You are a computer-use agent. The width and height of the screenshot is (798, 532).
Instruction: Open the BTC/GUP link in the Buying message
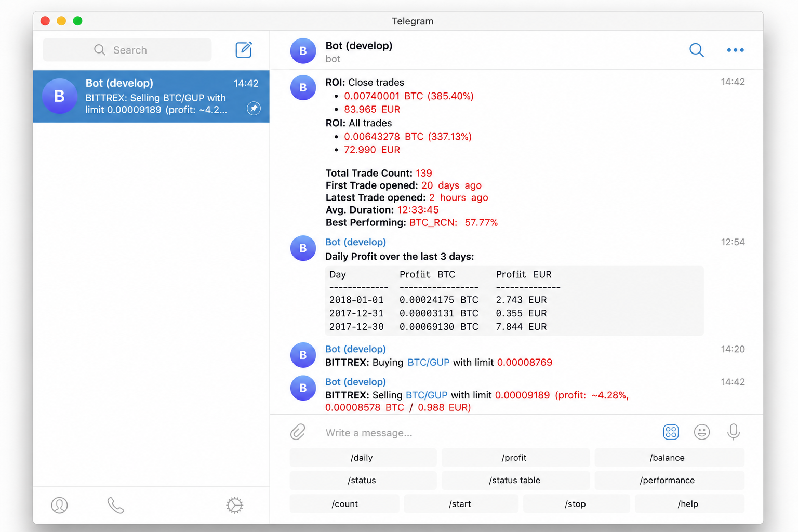pos(429,362)
